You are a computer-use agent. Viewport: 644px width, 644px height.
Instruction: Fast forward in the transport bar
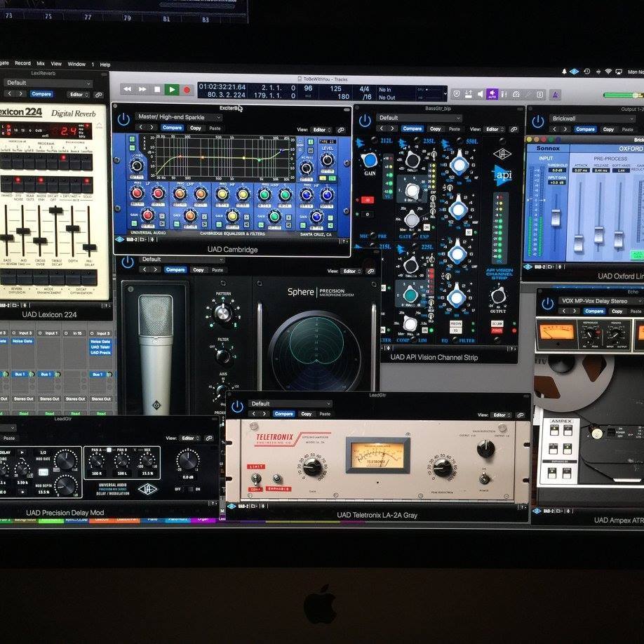(x=142, y=89)
